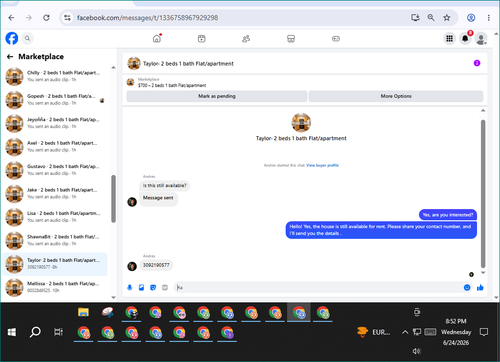Reload the page

(46, 18)
